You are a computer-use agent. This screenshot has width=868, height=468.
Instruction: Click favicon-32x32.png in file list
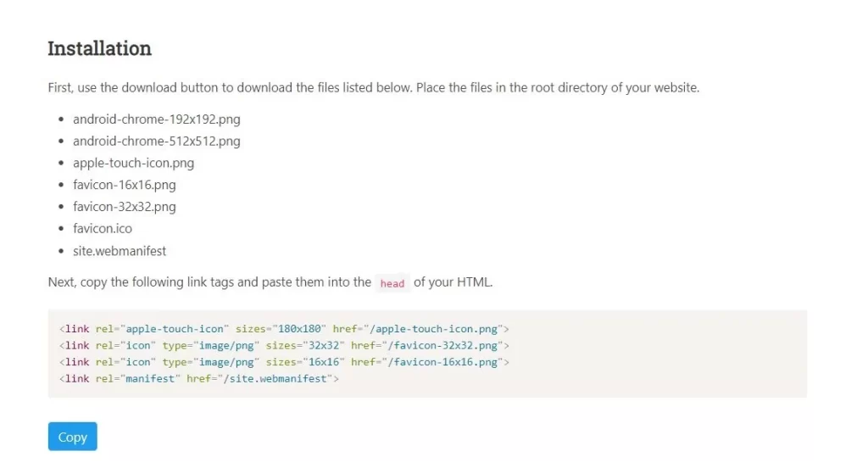125,207
